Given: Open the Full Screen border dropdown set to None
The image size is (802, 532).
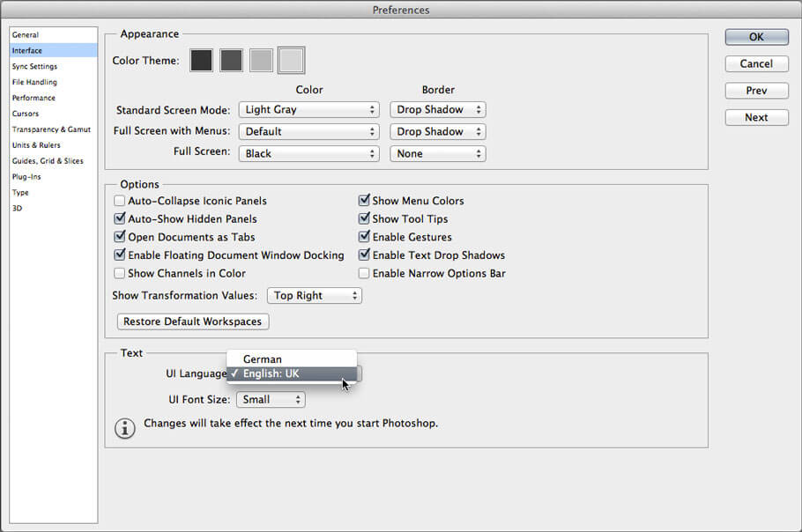Looking at the screenshot, I should click(437, 153).
